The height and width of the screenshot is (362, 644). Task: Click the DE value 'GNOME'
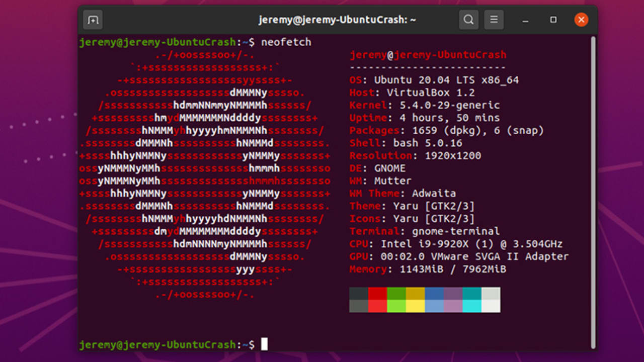tap(390, 168)
